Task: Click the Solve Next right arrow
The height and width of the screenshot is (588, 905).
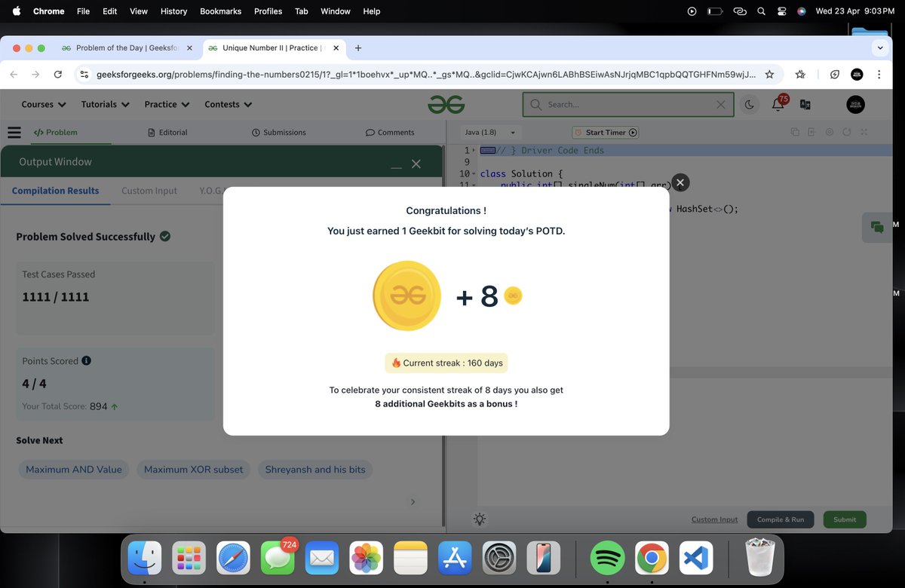Action: [x=413, y=501]
